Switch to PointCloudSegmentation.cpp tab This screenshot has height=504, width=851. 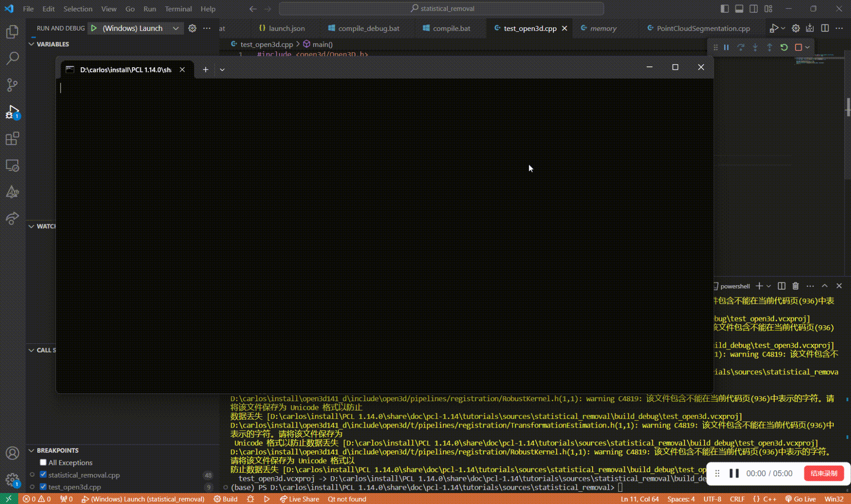tap(699, 28)
